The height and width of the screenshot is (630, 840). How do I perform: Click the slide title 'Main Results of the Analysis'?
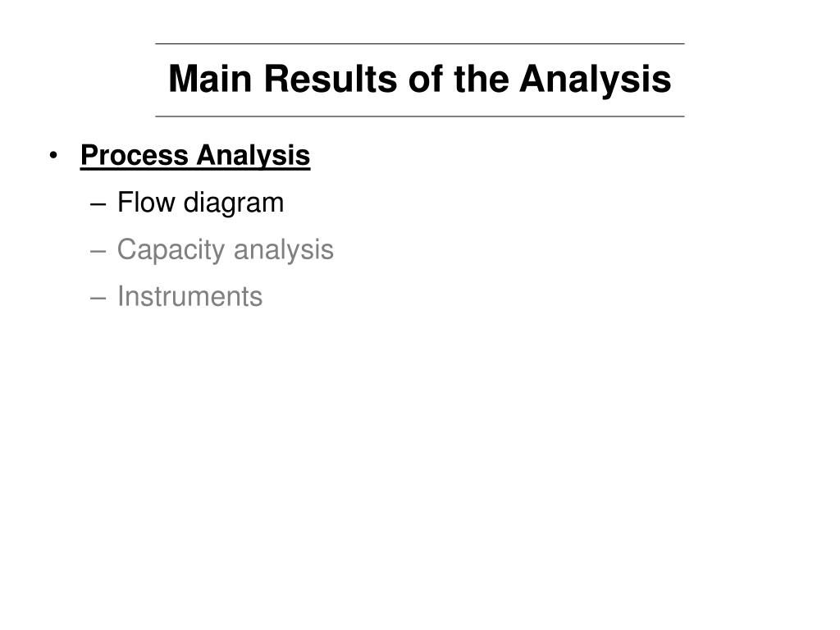[x=419, y=80]
